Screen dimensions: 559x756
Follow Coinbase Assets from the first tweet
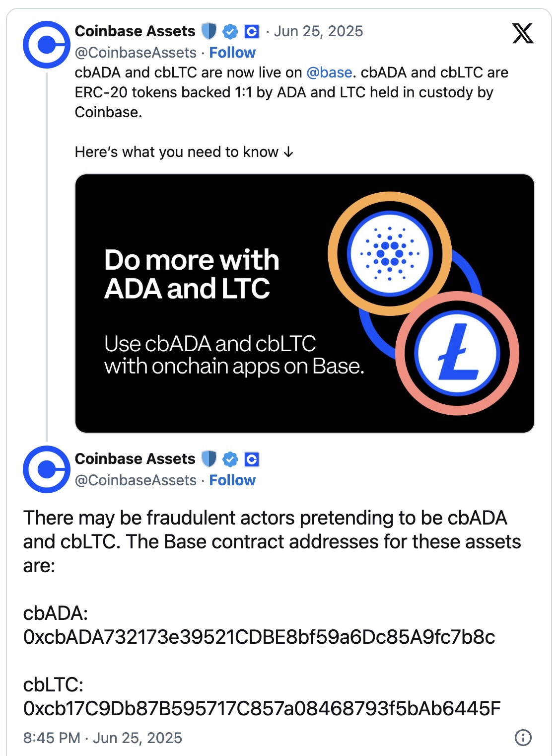(x=232, y=53)
